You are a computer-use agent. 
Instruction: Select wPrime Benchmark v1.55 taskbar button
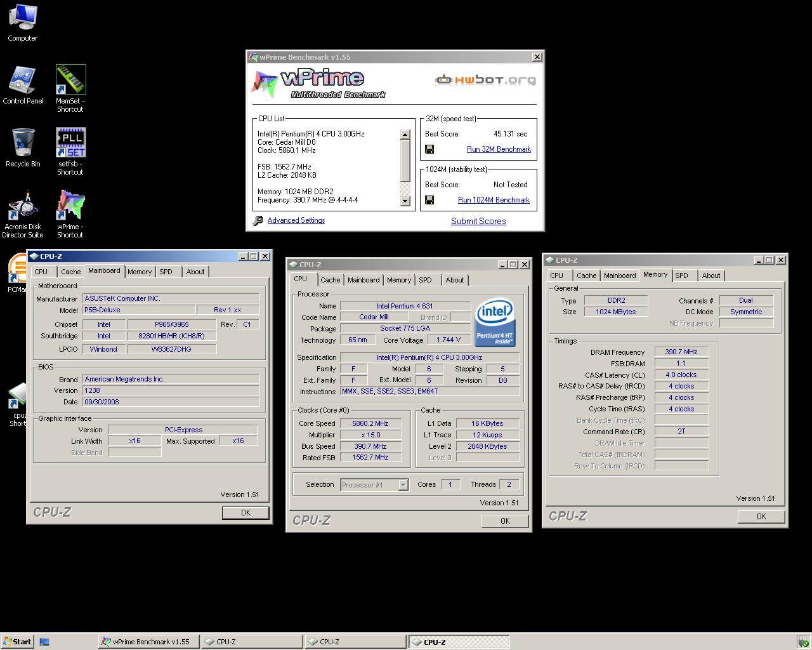tap(148, 642)
